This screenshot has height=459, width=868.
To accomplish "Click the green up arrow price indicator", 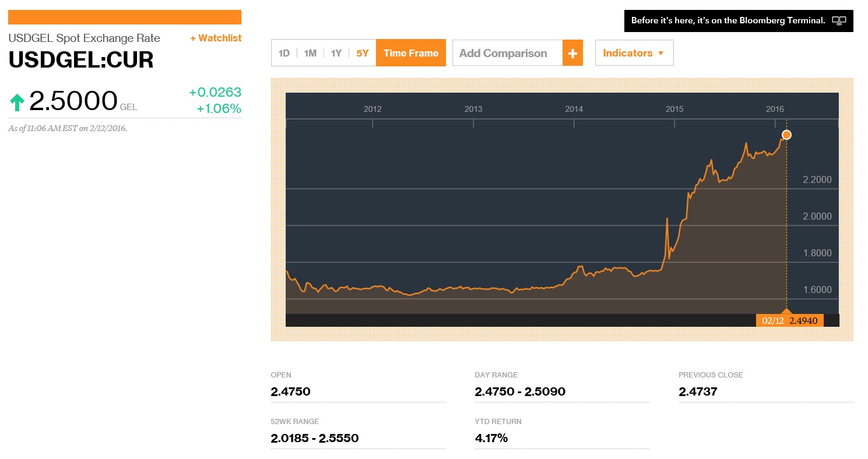I will coord(17,103).
